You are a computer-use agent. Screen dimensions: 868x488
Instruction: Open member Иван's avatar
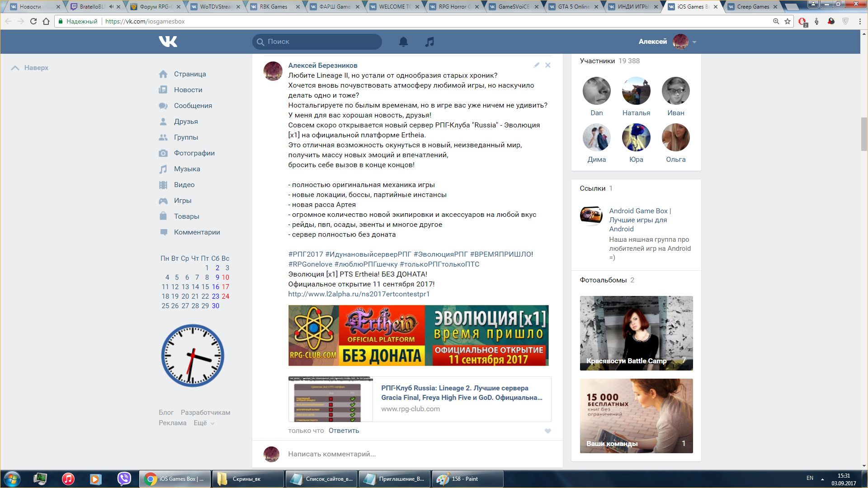click(676, 91)
